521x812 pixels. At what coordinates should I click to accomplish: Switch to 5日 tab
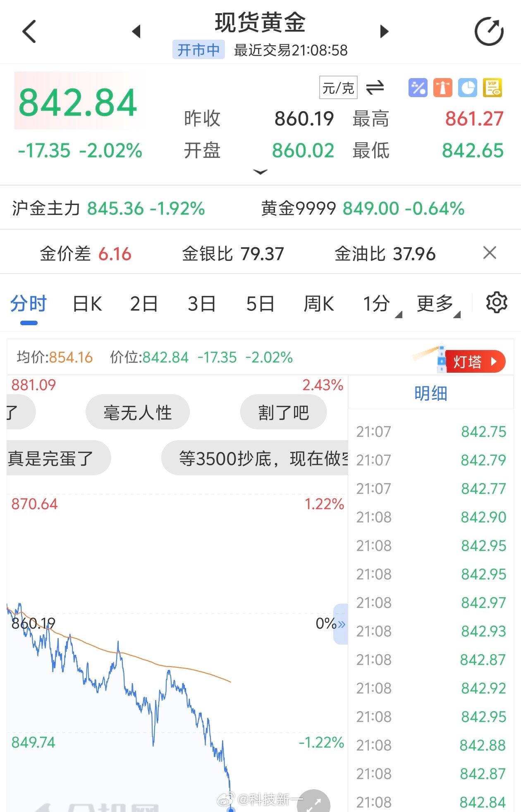[260, 304]
